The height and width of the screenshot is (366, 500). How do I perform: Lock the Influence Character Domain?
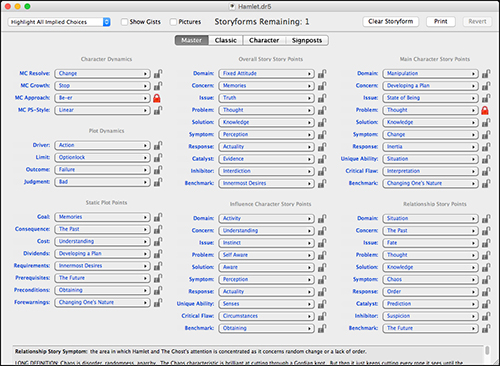point(322,218)
